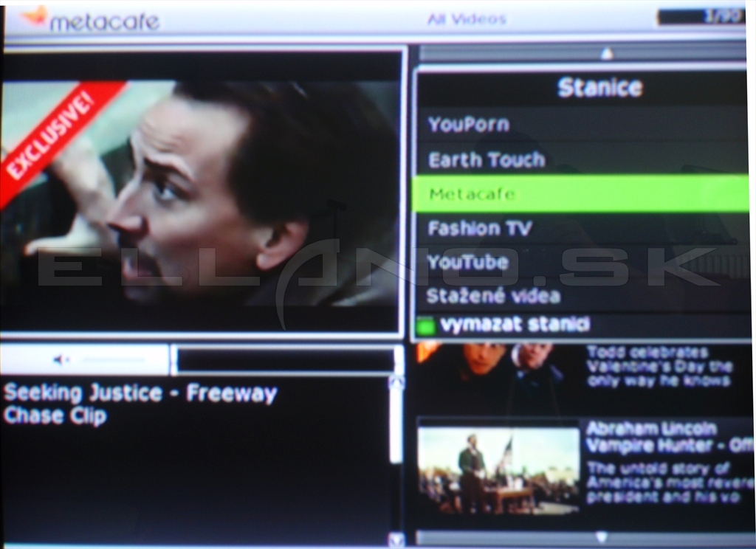
Task: Click the down arrow below the video list
Action: click(602, 537)
